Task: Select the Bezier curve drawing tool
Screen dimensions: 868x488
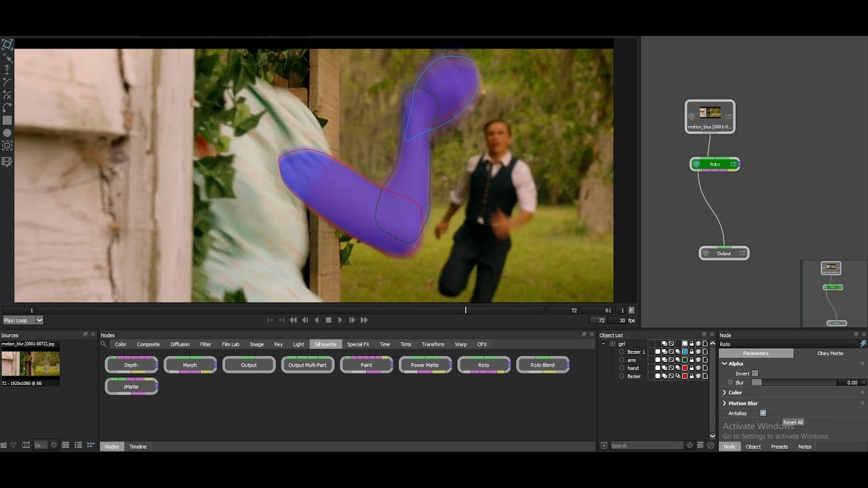Action: point(7,83)
